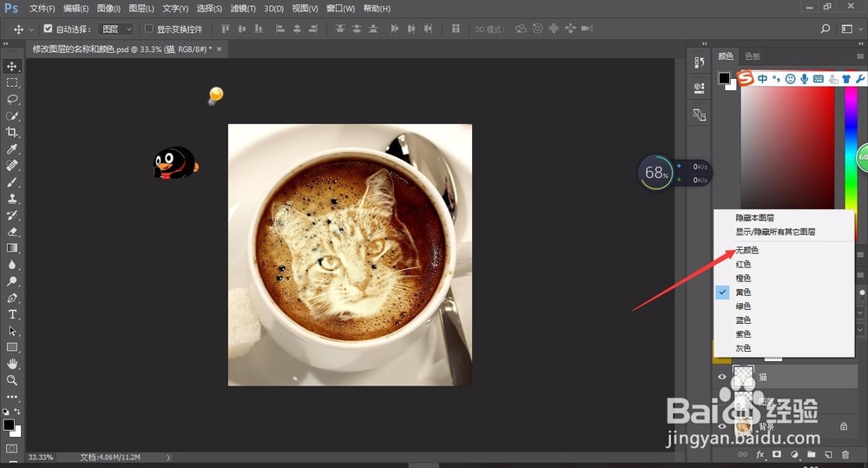Select the 颜色 panel tab
This screenshot has height=468, width=868.
point(726,56)
